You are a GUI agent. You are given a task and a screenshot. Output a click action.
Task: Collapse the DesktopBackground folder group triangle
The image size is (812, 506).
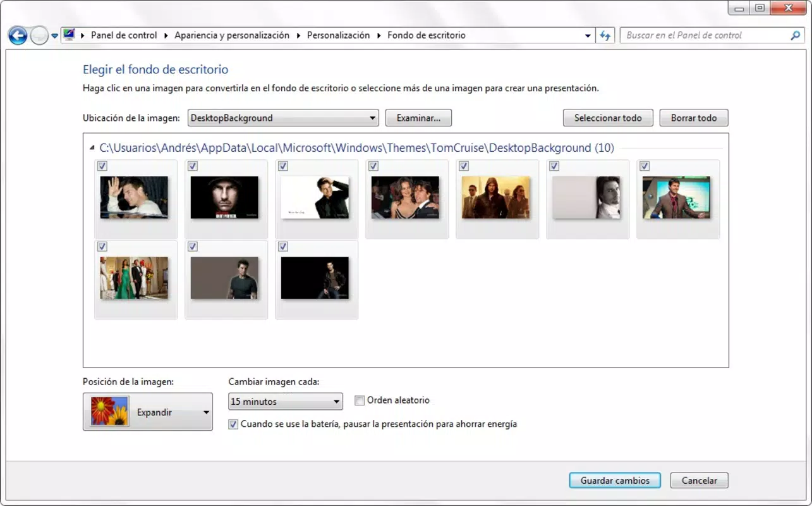click(x=94, y=148)
